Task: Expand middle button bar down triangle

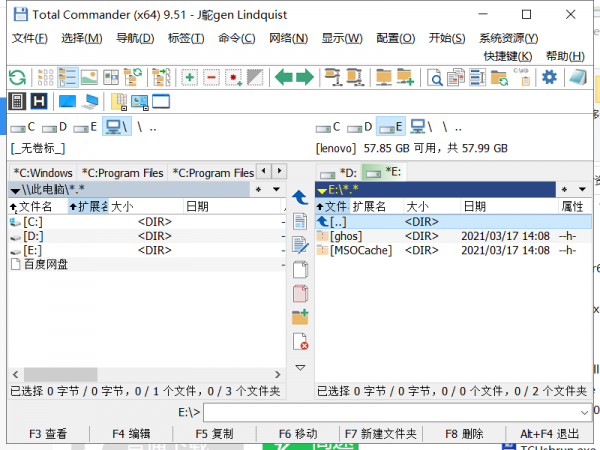Action: (300, 367)
